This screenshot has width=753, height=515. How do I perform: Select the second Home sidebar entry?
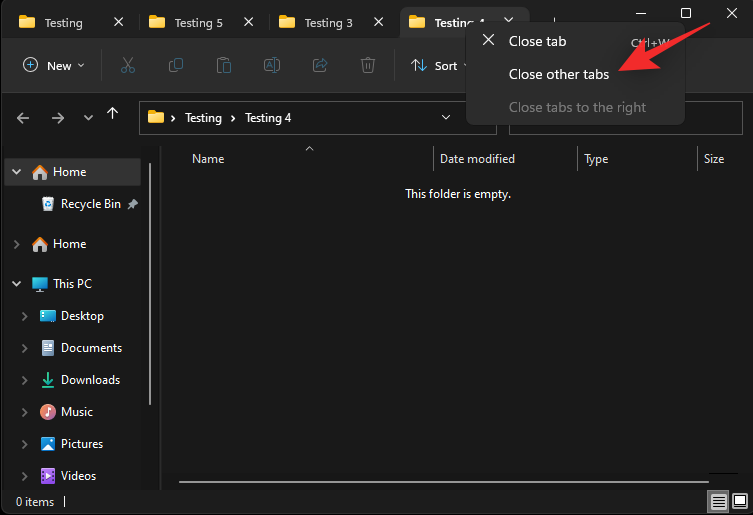(x=59, y=244)
